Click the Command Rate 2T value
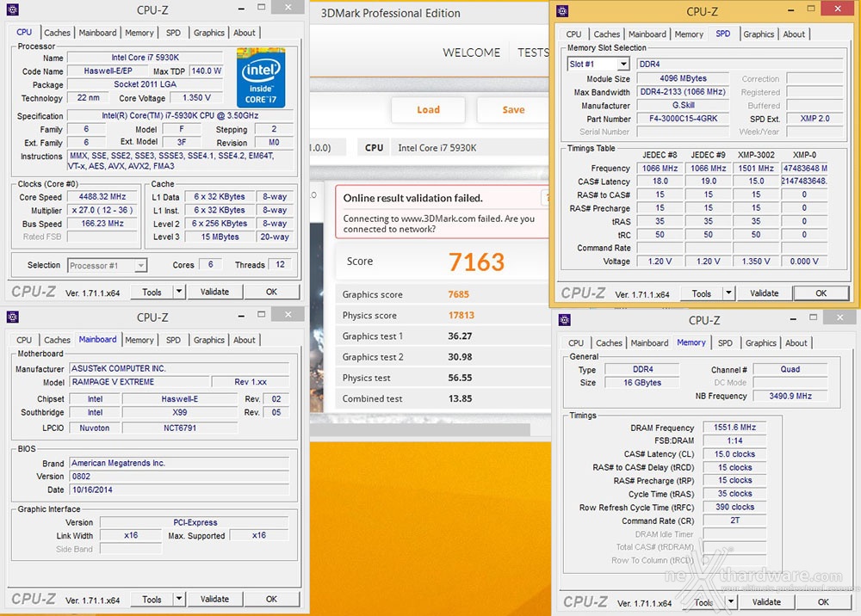The width and height of the screenshot is (861, 616). 734,521
